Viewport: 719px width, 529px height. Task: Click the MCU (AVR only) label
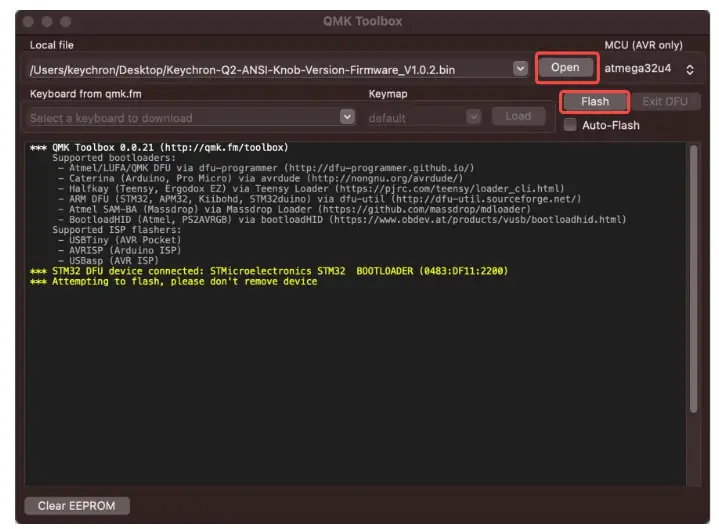643,45
